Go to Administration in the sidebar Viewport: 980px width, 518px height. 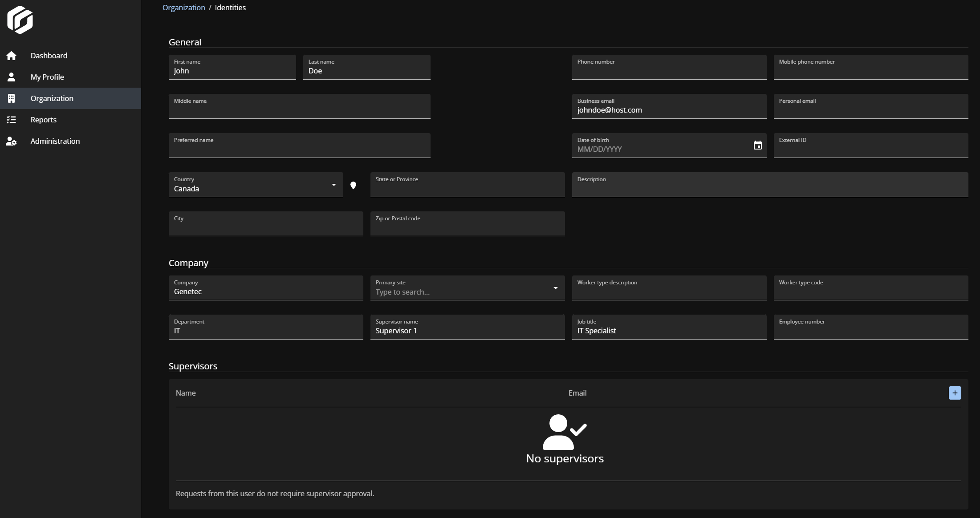(x=55, y=141)
